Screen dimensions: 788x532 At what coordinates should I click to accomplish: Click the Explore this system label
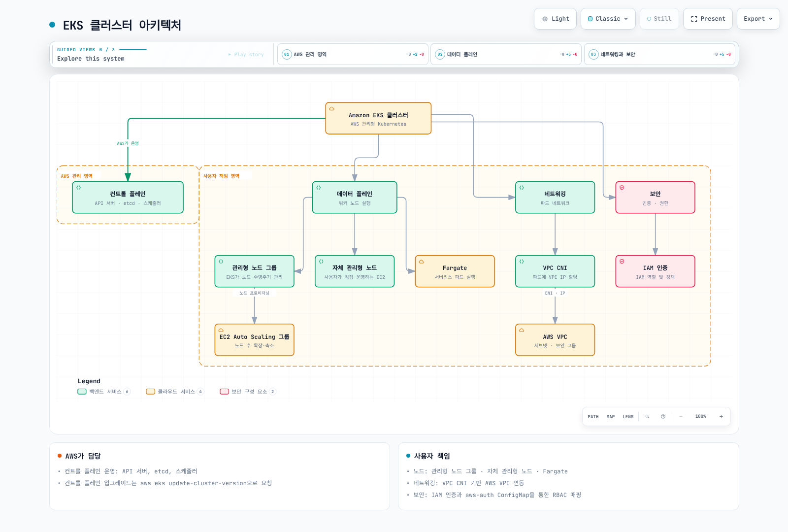pyautogui.click(x=91, y=59)
